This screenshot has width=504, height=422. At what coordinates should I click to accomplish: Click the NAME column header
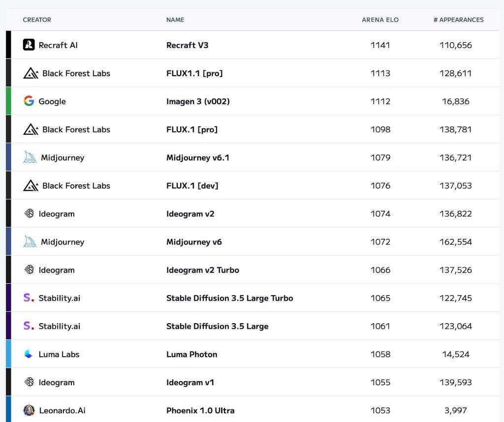point(175,20)
